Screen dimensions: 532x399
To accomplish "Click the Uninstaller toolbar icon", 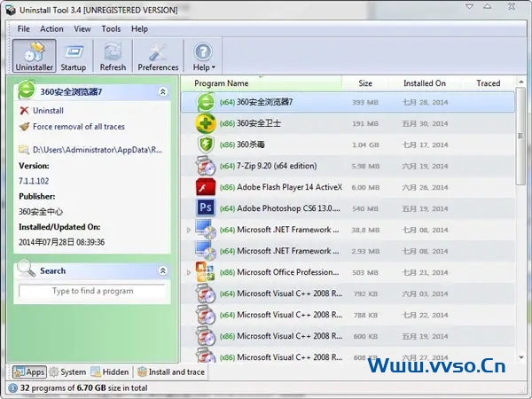I will 35,55.
